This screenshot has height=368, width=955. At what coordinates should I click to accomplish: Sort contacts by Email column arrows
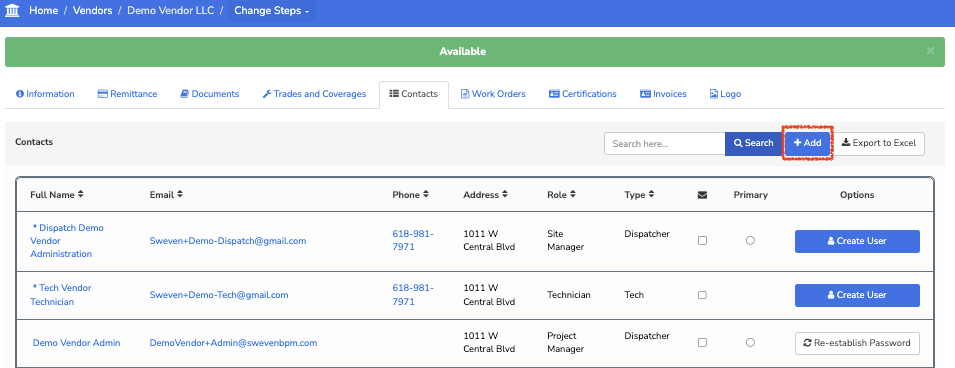pyautogui.click(x=180, y=194)
